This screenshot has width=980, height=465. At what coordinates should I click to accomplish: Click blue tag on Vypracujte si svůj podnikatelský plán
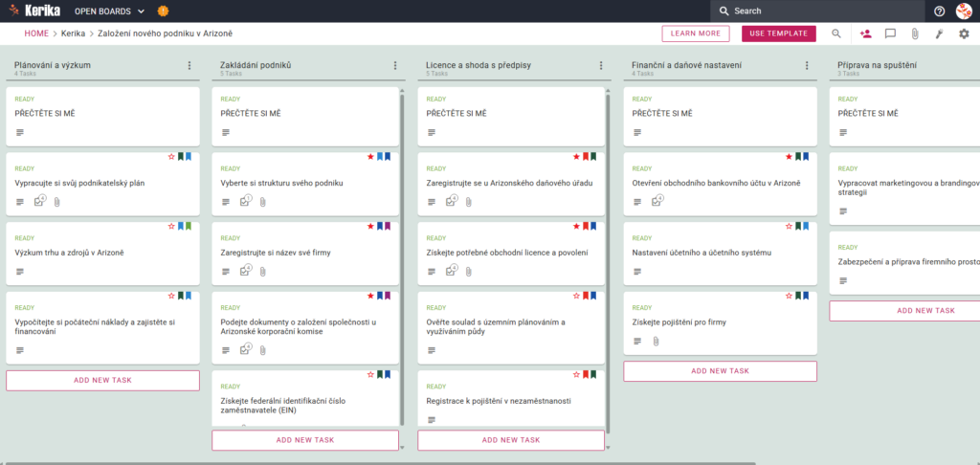[189, 157]
